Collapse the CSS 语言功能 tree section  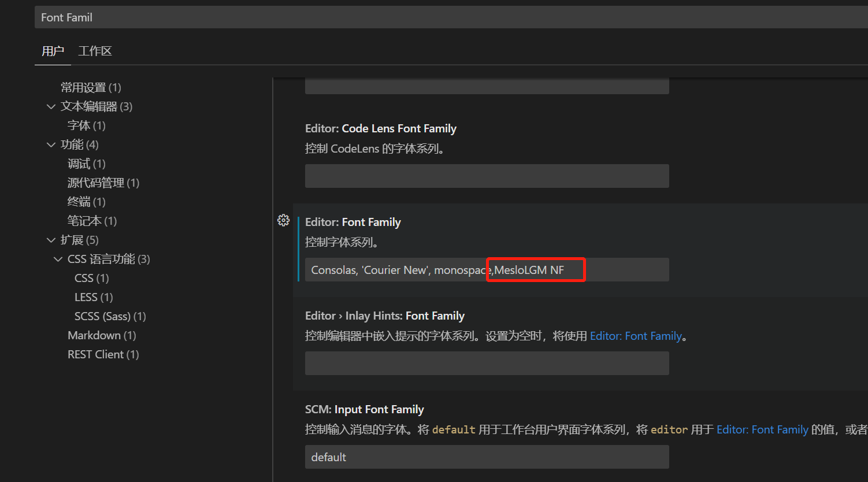pos(57,259)
